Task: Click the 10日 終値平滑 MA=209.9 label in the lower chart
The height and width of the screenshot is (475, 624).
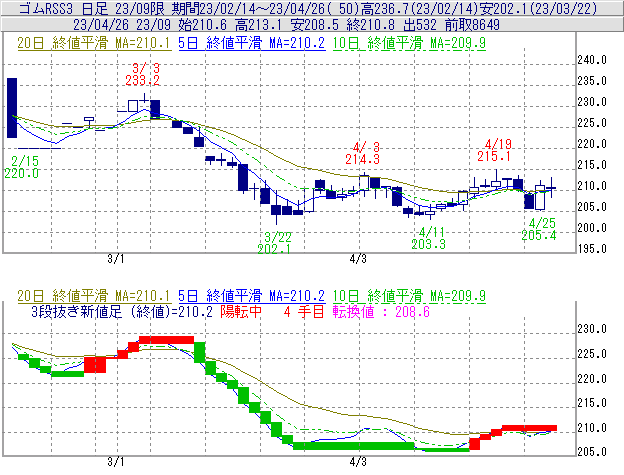Action: 409,296
